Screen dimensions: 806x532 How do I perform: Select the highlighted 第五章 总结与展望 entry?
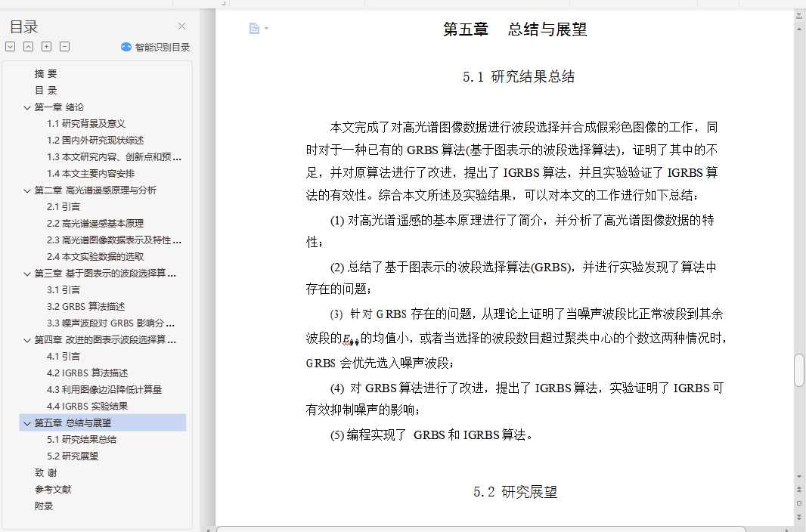point(103,422)
